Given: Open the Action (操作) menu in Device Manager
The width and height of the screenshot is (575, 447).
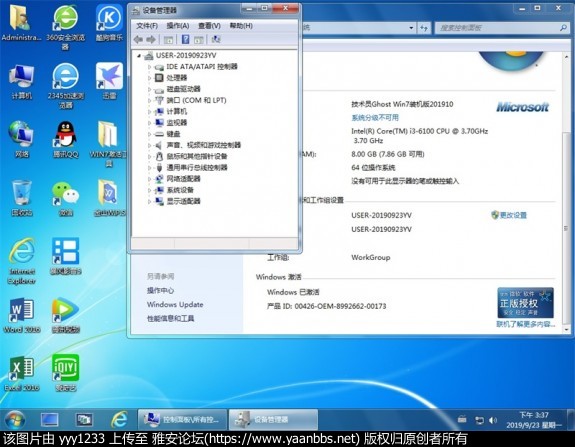Looking at the screenshot, I should click(x=178, y=26).
